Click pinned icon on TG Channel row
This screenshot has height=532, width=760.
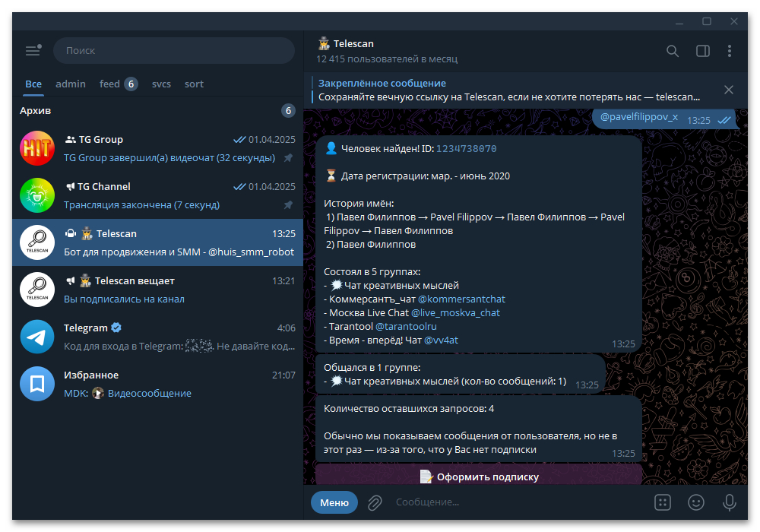288,205
